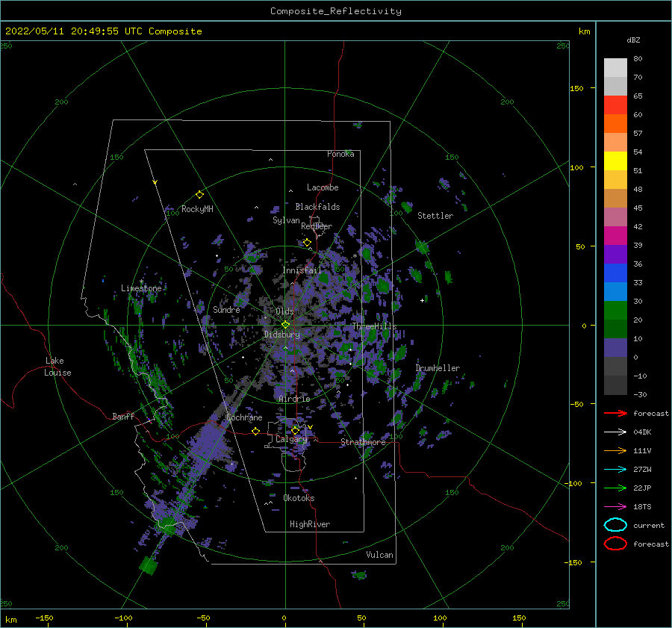Select the Vulcan label
Viewport: 672px width, 628px height.
[x=379, y=555]
